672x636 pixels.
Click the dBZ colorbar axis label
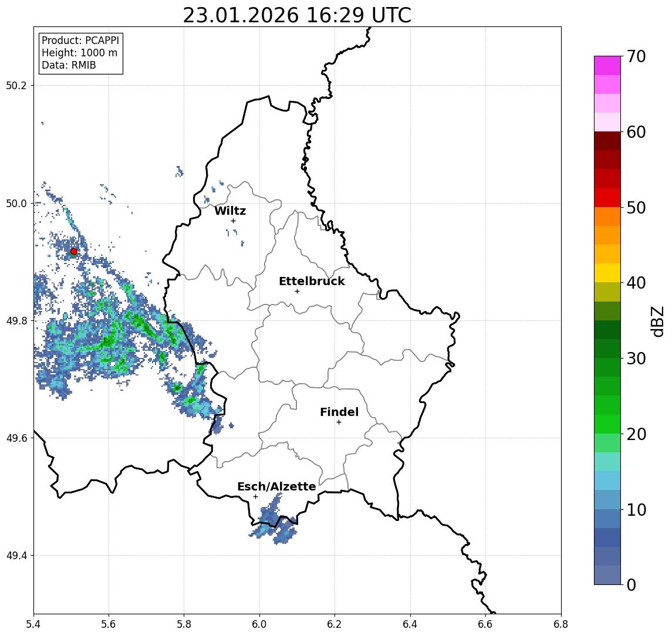point(657,322)
